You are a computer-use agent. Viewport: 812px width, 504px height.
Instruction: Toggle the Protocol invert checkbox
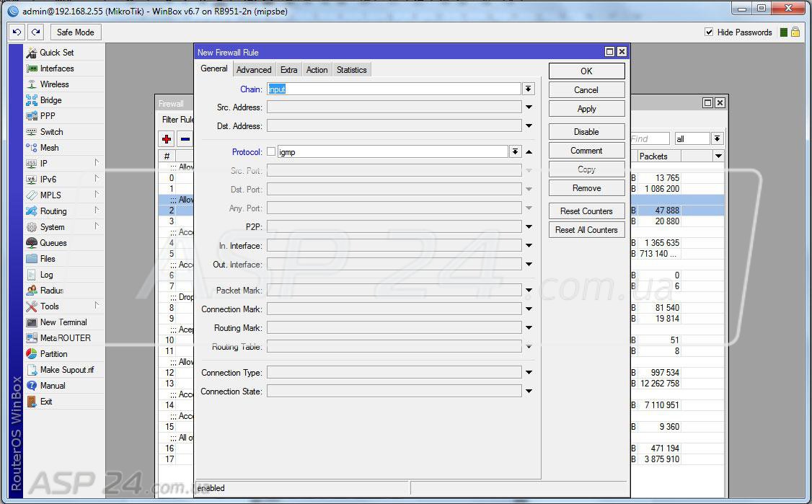tap(271, 152)
